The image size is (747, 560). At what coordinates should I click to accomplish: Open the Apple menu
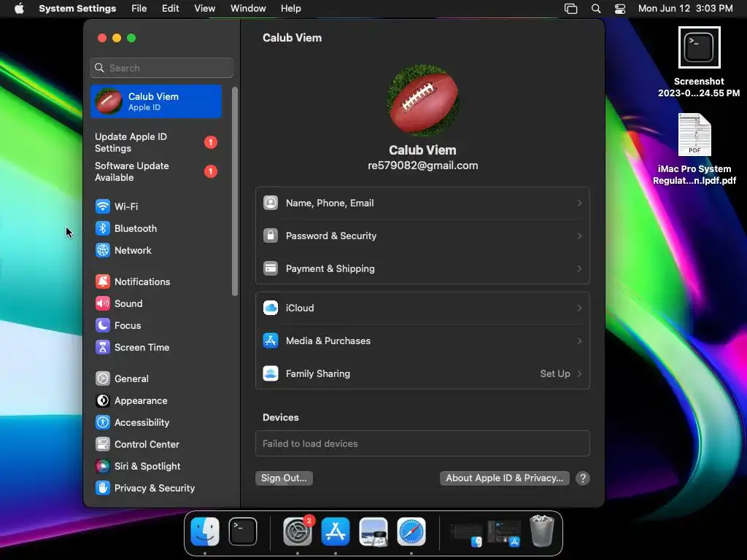click(19, 9)
